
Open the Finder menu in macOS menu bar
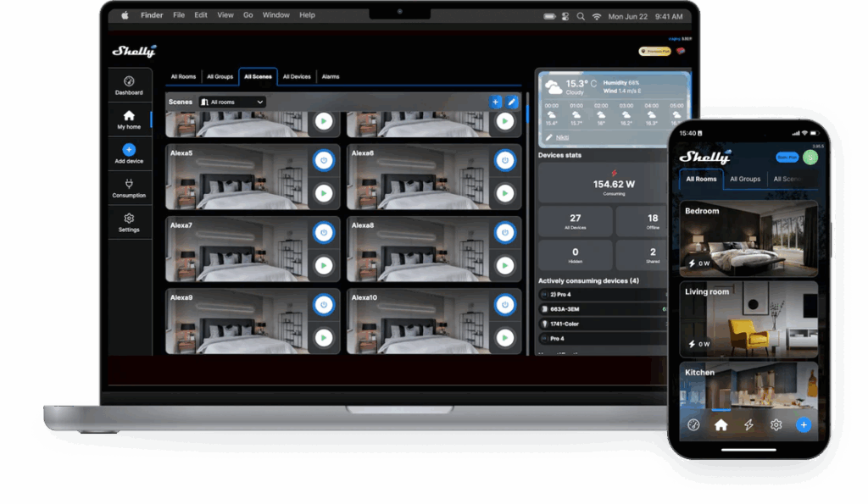151,15
